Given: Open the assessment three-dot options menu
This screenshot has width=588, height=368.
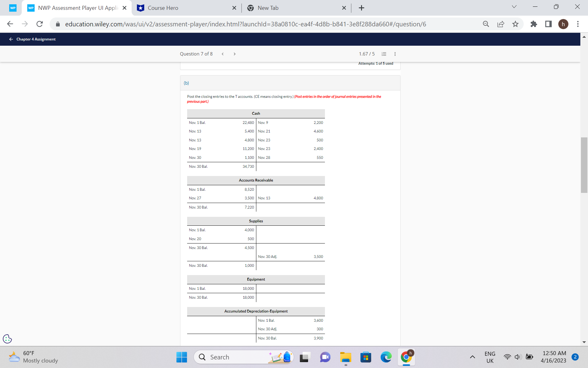Looking at the screenshot, I should [395, 54].
